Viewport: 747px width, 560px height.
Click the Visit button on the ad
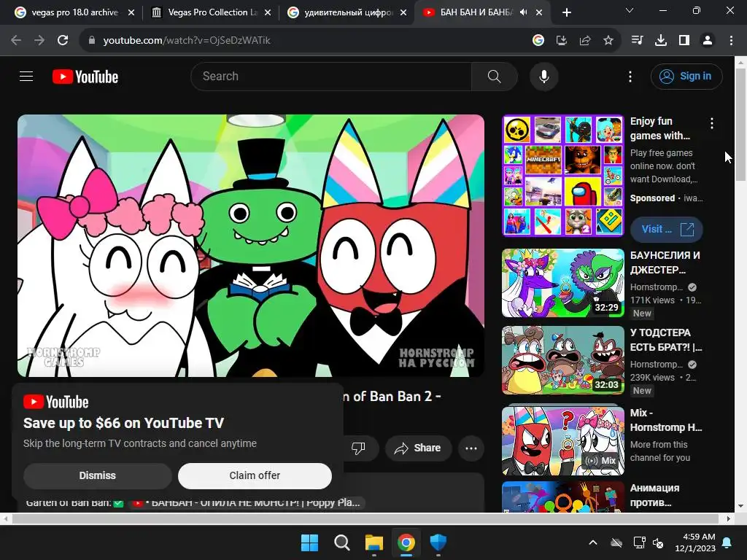pos(667,230)
